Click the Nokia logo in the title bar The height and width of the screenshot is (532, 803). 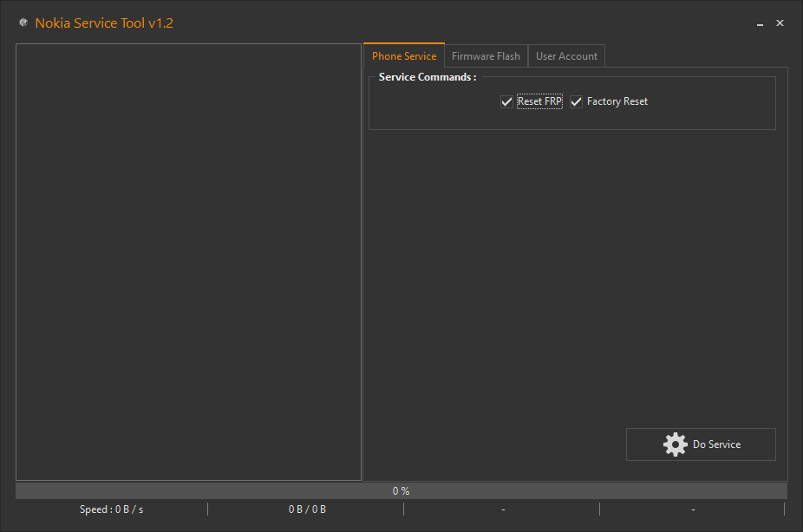click(23, 23)
